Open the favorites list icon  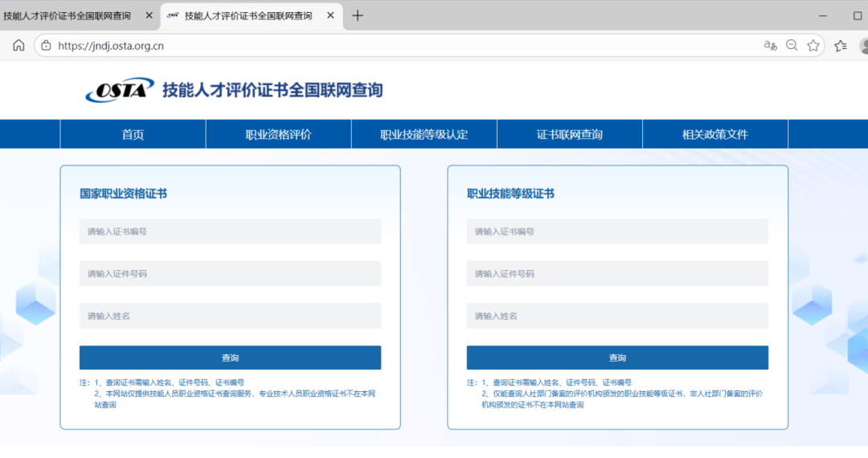(841, 46)
